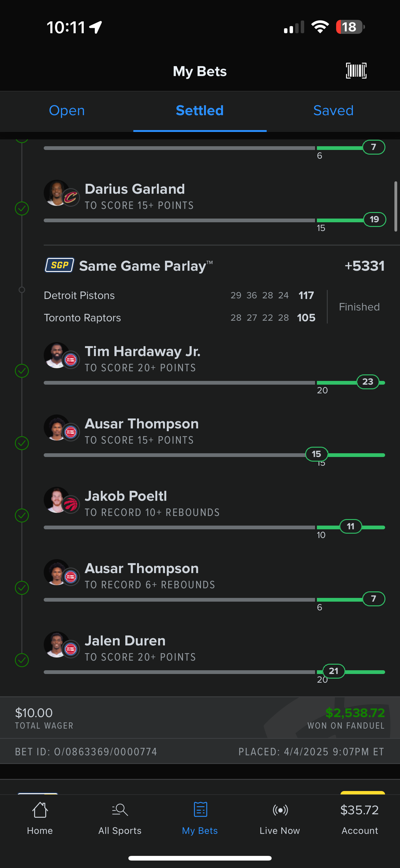Open the Home tab icon

[x=40, y=810]
